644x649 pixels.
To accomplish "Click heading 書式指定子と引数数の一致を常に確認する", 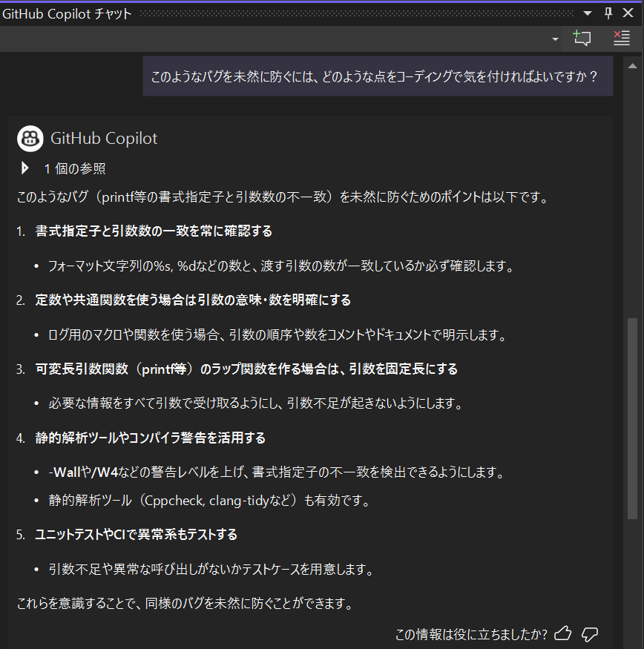I will tap(154, 231).
